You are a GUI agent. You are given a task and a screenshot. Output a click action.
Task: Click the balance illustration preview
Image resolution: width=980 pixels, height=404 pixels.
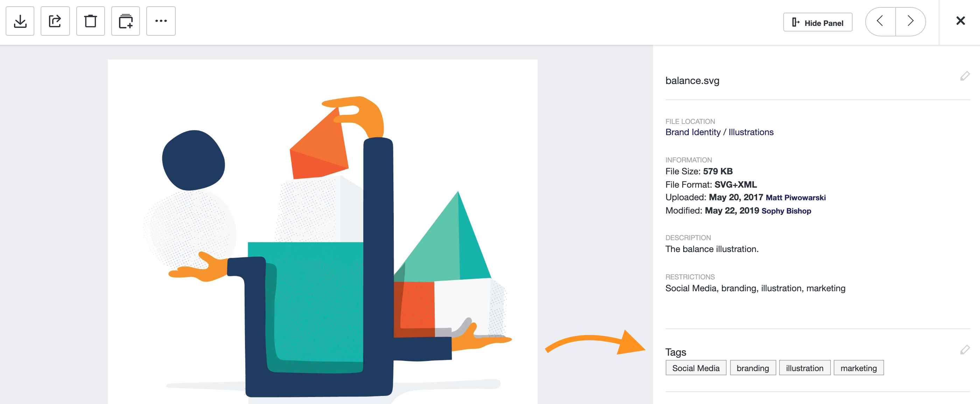322,231
